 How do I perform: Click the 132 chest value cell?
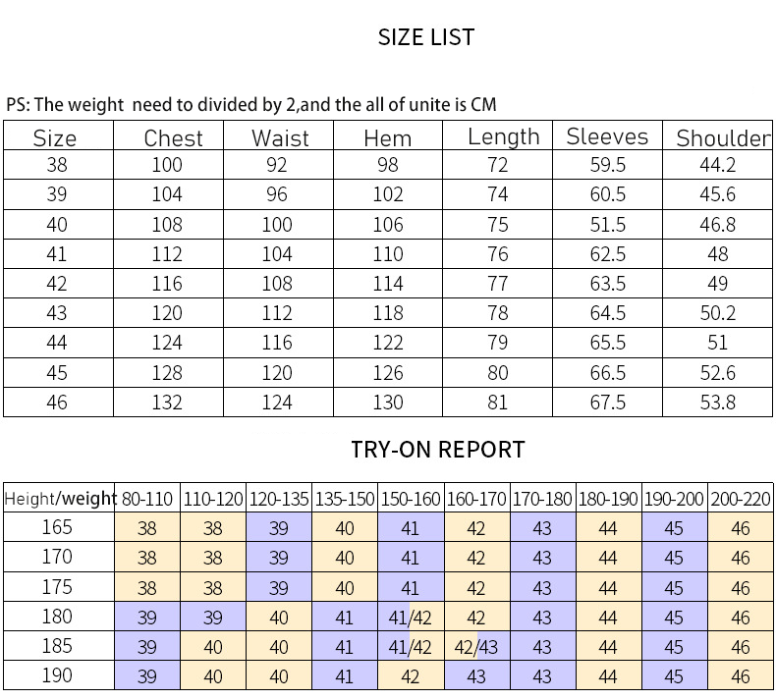pos(167,402)
